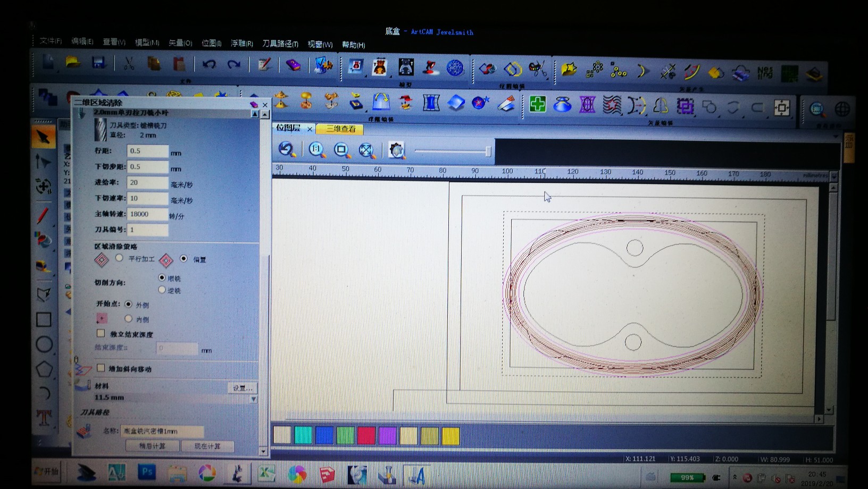
Task: Open the Nesting tool icon
Action: 765,72
